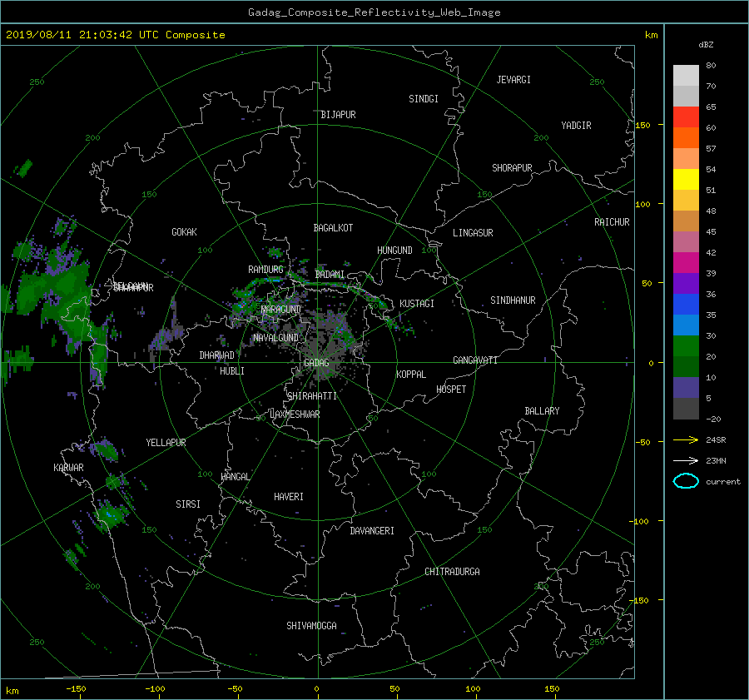Click the yellow 24SR arrow icon
Screen dimensions: 749x700
point(686,439)
